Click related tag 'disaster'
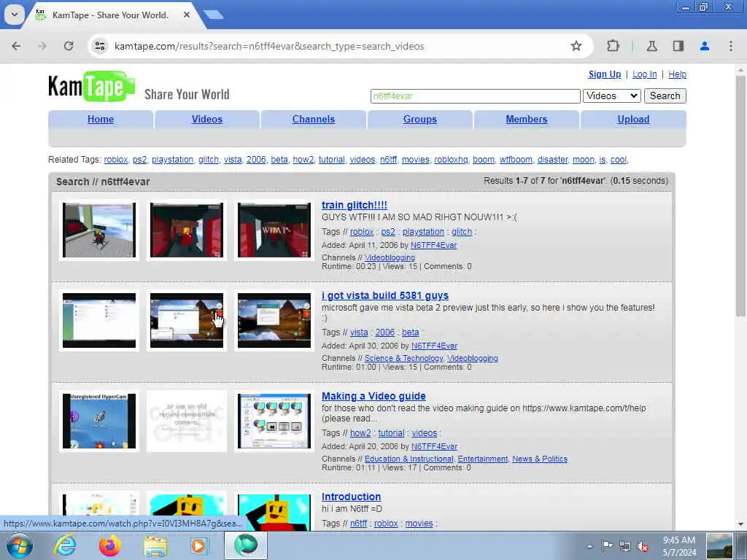Viewport: 747px width, 560px height. (553, 160)
